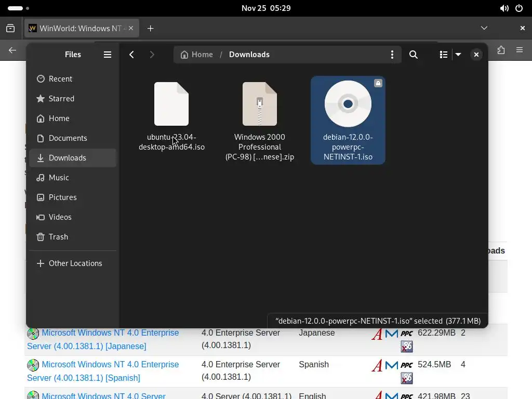
Task: Open the clock Nov 25 05:29 menu
Action: pos(266,8)
